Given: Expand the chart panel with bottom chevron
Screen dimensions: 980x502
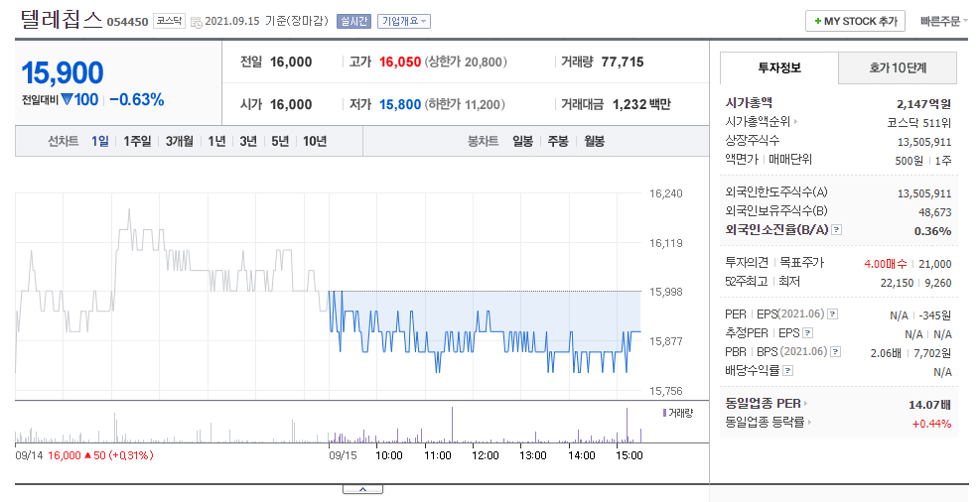Looking at the screenshot, I should point(362,489).
